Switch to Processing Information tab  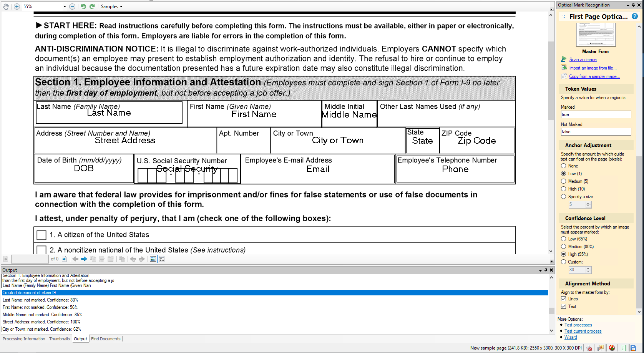tap(24, 339)
